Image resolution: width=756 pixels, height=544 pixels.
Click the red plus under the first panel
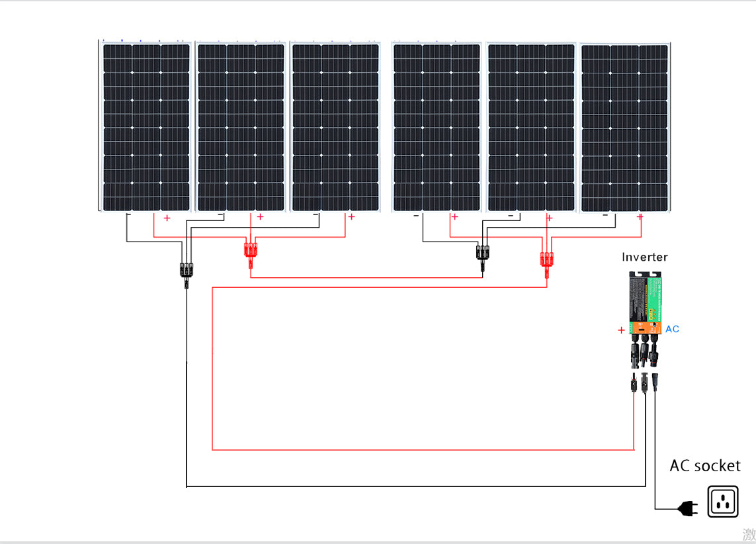tap(167, 218)
